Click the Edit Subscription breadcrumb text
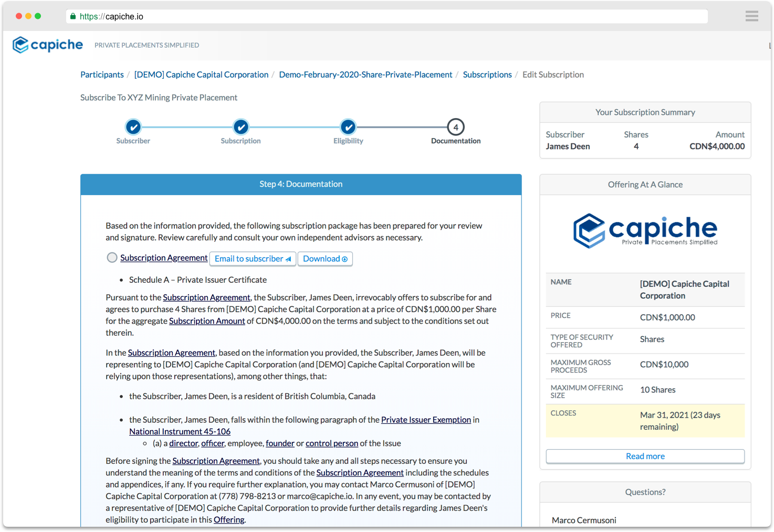Image resolution: width=774 pixels, height=532 pixels. (x=553, y=75)
